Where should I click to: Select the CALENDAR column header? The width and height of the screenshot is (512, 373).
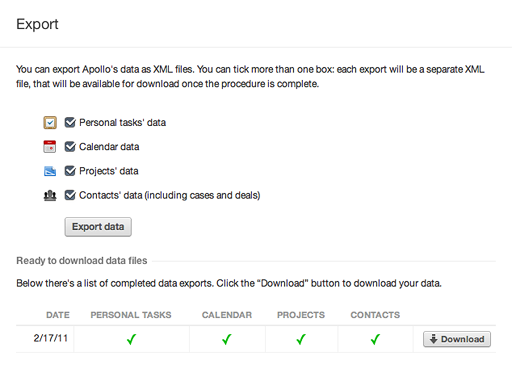(x=227, y=315)
